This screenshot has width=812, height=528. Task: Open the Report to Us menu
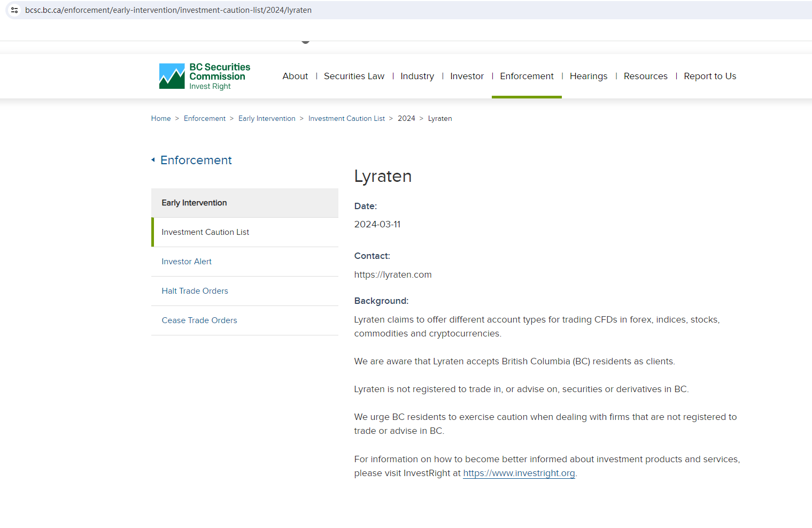[710, 76]
